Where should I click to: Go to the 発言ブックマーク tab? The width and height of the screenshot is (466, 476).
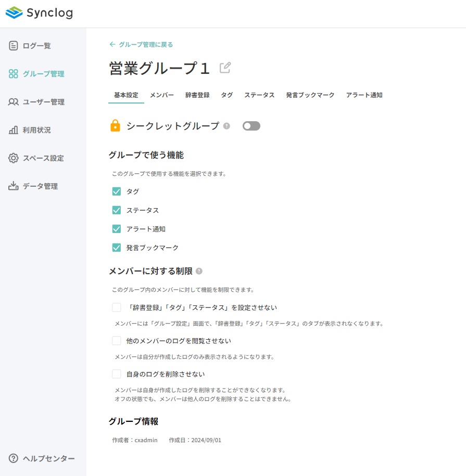click(x=310, y=95)
